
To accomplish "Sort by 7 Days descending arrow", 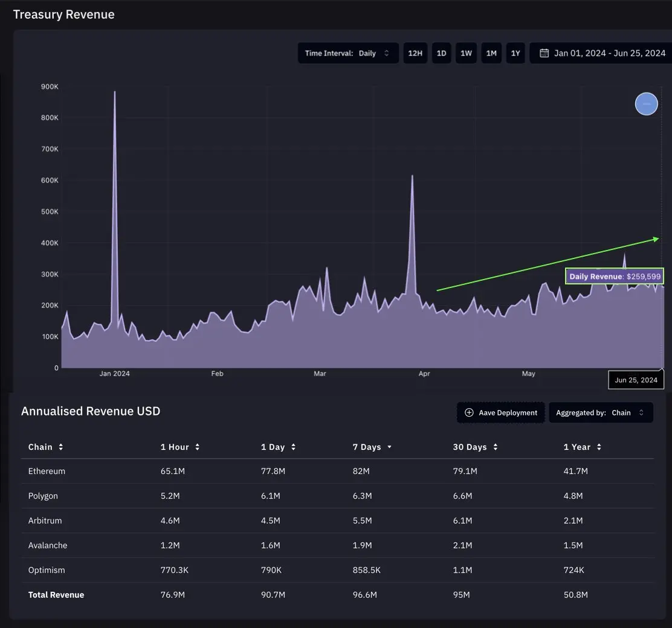I will click(x=389, y=447).
